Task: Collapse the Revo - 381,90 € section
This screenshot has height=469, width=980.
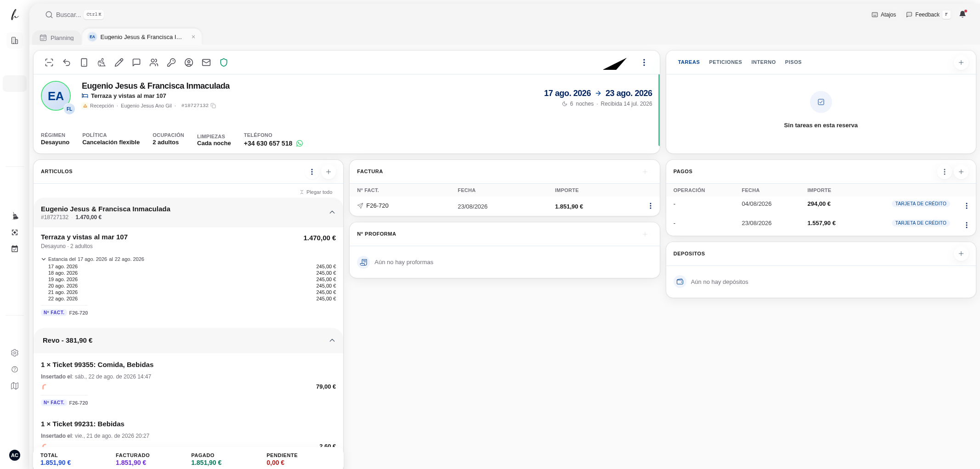Action: click(x=332, y=340)
